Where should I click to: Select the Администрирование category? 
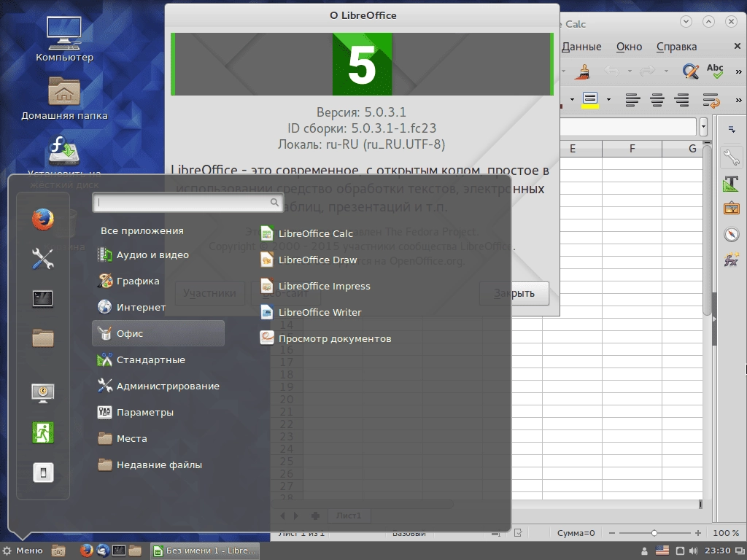click(158, 386)
